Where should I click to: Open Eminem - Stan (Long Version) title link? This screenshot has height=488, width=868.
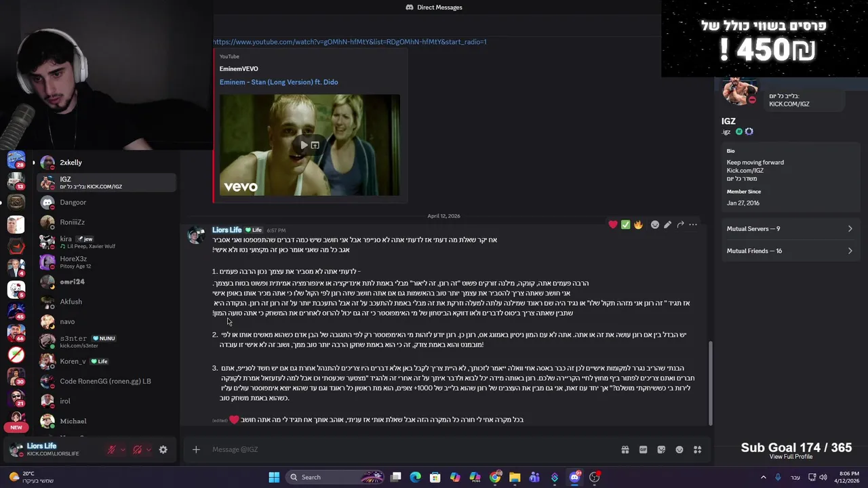pyautogui.click(x=279, y=82)
